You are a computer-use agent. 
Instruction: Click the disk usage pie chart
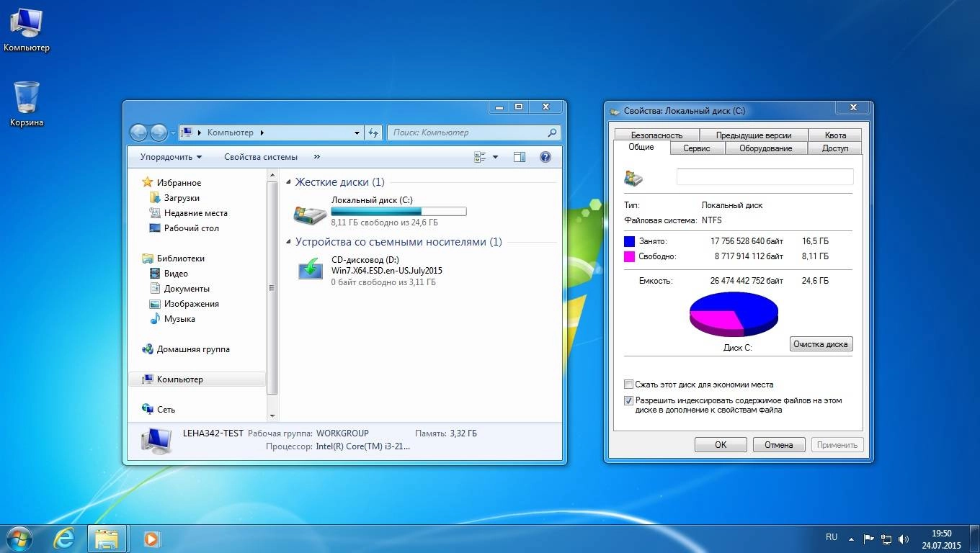point(734,314)
